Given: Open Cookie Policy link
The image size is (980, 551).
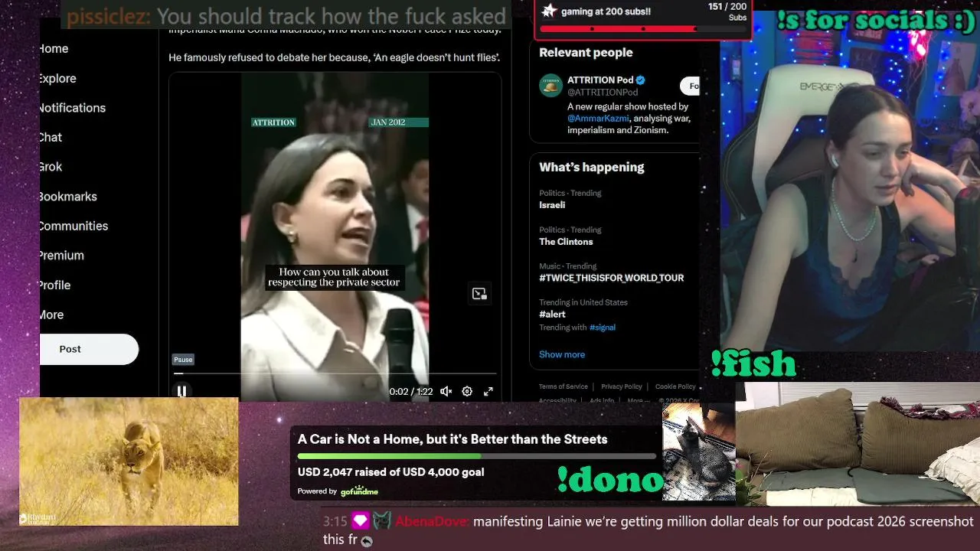Looking at the screenshot, I should tap(675, 386).
